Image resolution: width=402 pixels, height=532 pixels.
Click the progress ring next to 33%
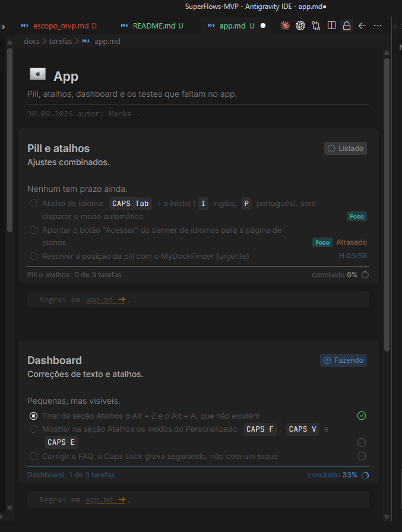tap(365, 476)
